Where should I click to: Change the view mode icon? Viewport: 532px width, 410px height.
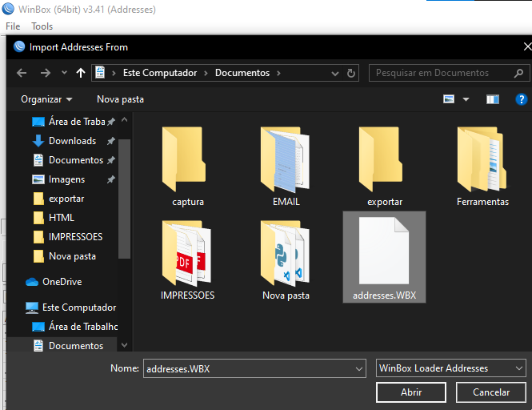tap(449, 98)
